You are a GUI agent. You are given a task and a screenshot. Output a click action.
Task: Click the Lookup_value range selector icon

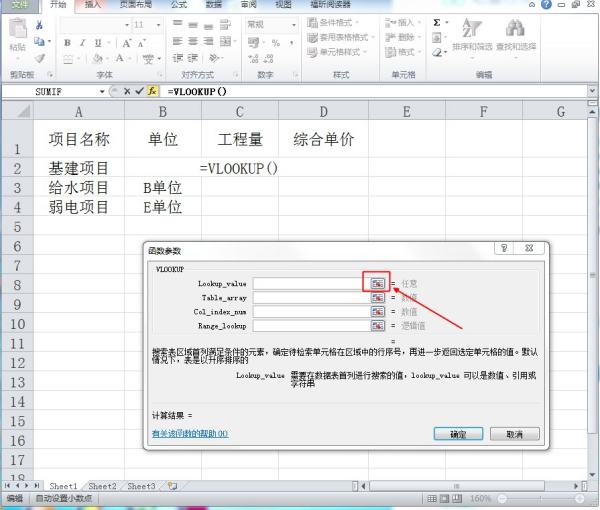click(x=378, y=284)
